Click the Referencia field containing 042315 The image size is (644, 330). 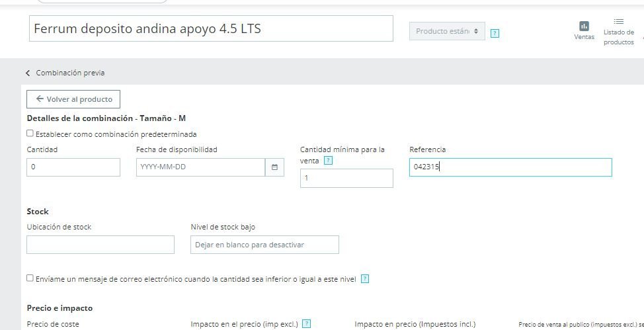[x=510, y=167]
